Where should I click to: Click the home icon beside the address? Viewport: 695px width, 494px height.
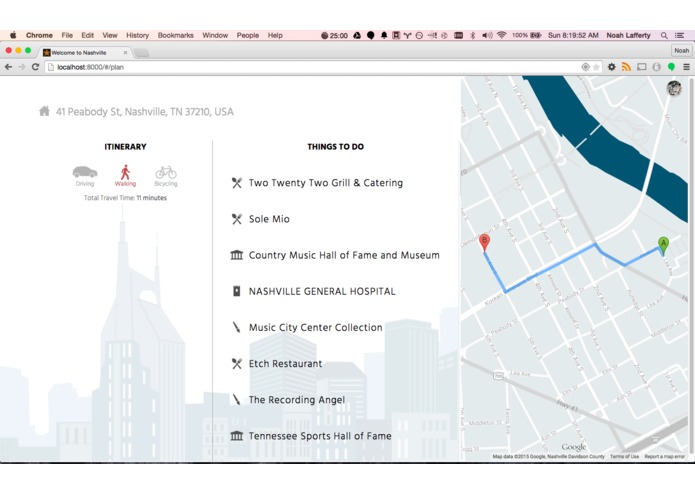click(x=44, y=111)
